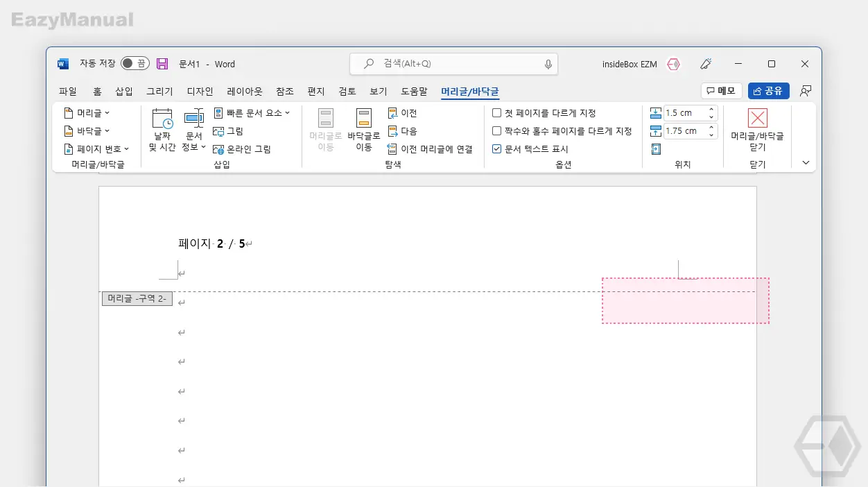This screenshot has height=487, width=868.
Task: Click the 다음 next section button
Action: (x=402, y=130)
